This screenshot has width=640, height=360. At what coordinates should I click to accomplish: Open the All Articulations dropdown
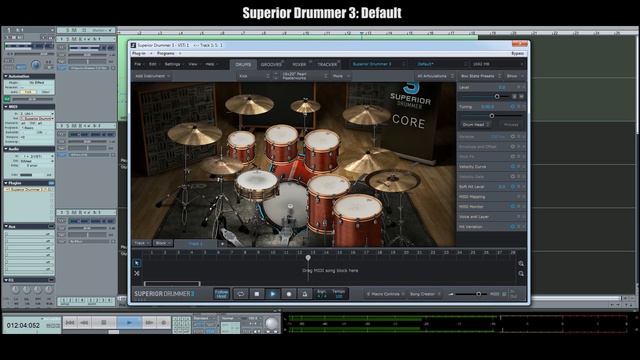click(x=435, y=76)
